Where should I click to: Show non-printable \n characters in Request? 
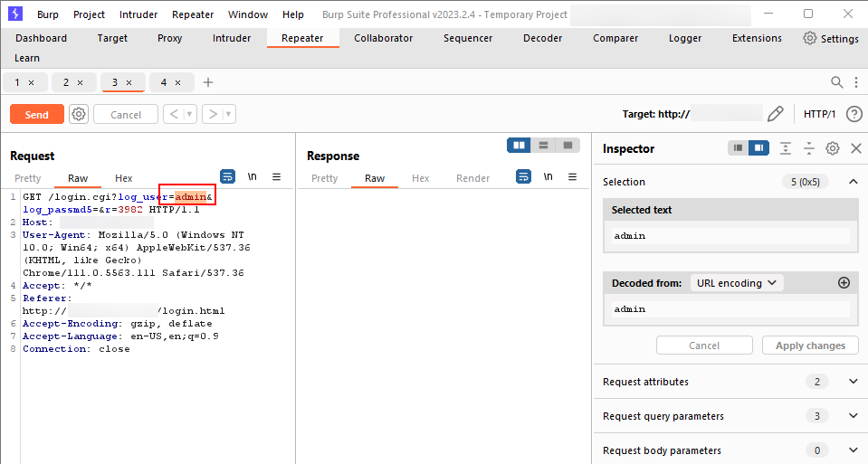252,176
